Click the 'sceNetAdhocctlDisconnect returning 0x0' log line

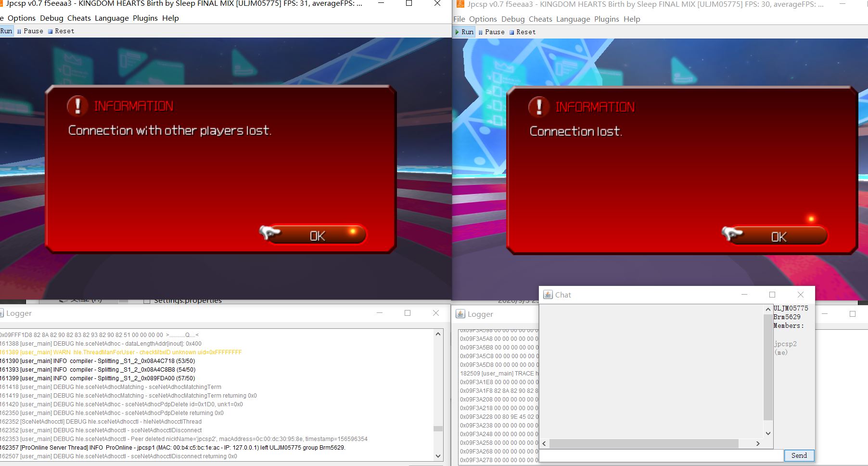118,456
